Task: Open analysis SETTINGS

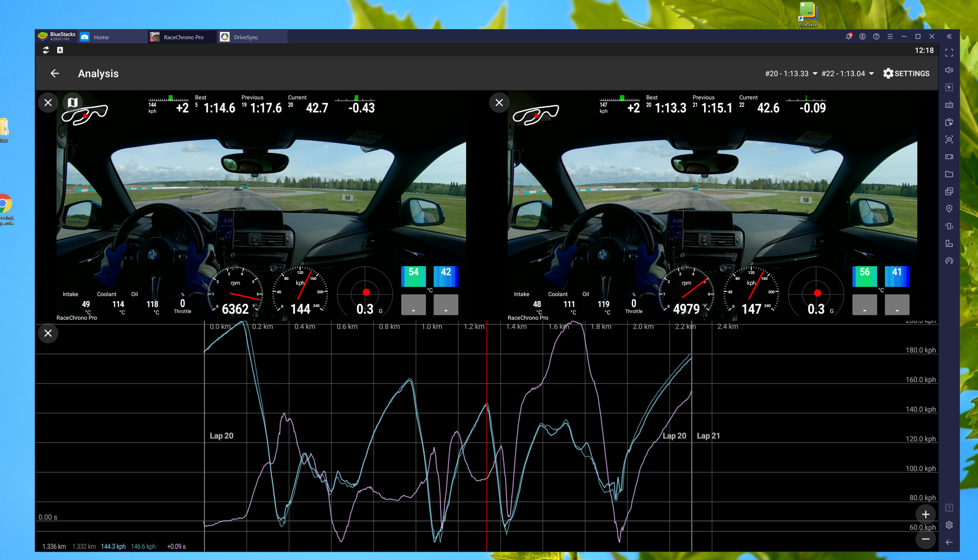Action: click(x=906, y=74)
